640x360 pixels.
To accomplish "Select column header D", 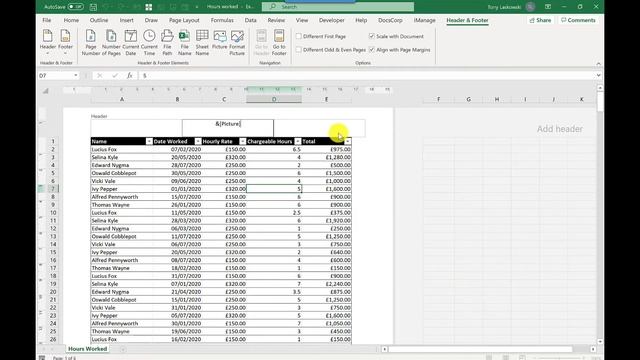I will click(274, 99).
